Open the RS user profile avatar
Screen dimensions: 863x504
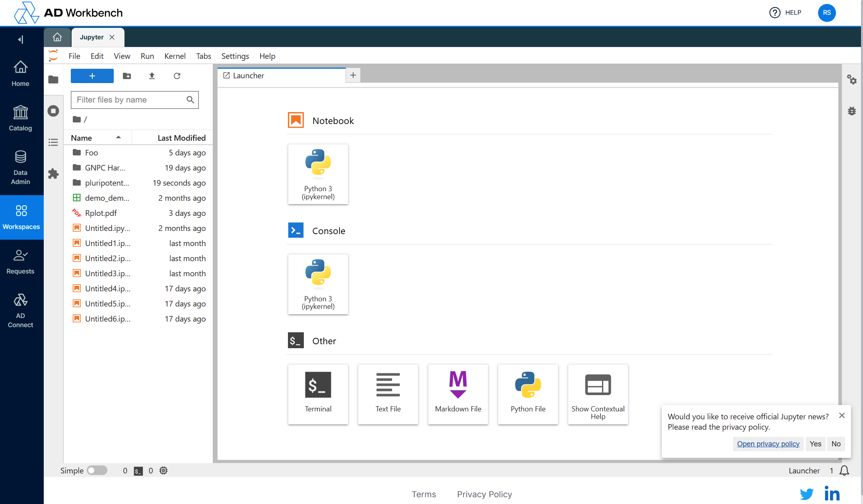826,13
